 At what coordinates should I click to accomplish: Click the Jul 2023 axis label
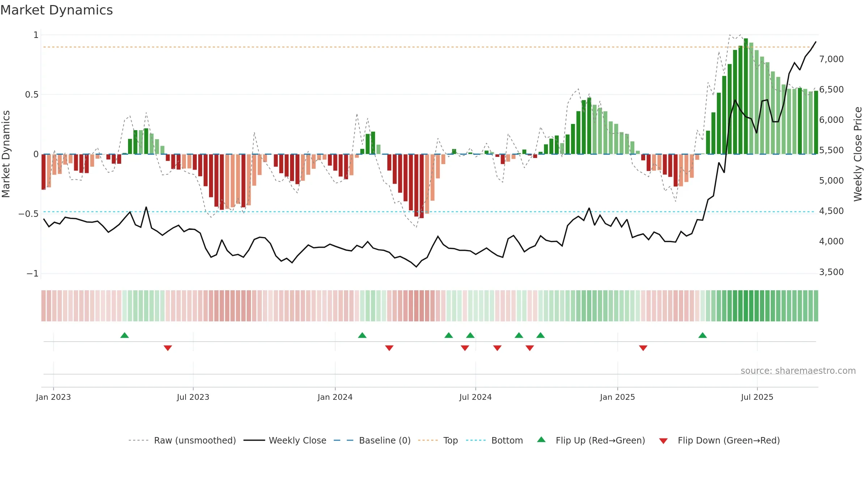coord(193,397)
